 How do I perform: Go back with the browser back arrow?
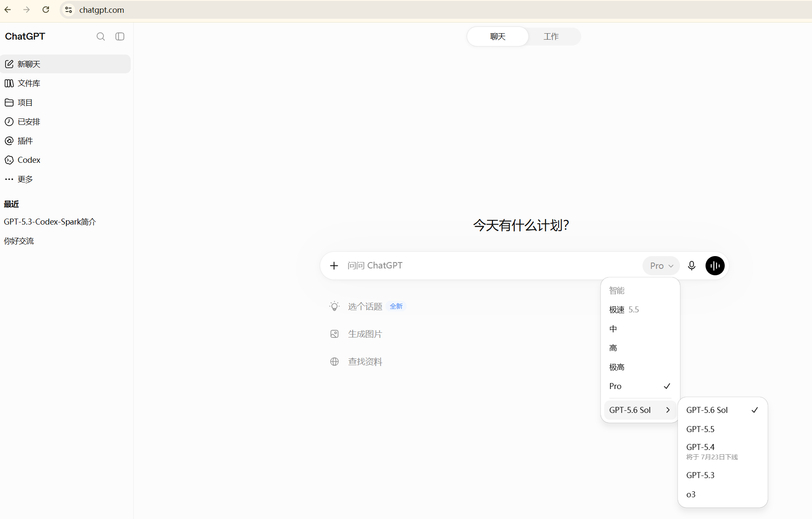point(8,10)
